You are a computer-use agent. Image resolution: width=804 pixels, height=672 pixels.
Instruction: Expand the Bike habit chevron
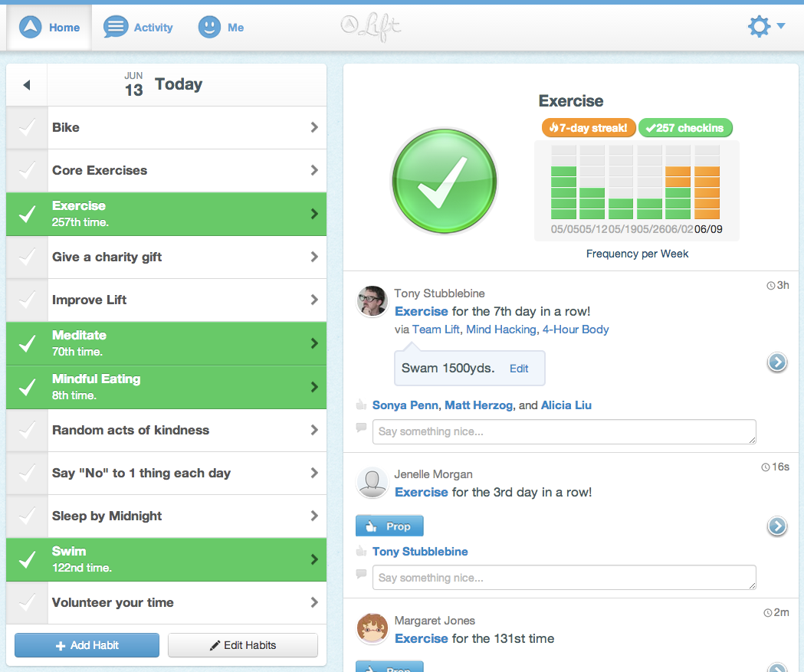tap(314, 127)
